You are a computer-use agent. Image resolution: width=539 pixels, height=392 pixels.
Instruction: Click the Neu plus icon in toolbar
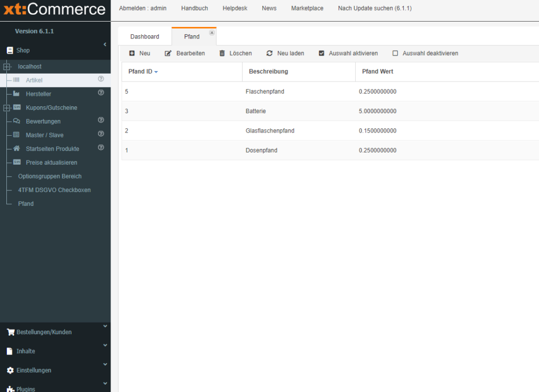pyautogui.click(x=132, y=53)
